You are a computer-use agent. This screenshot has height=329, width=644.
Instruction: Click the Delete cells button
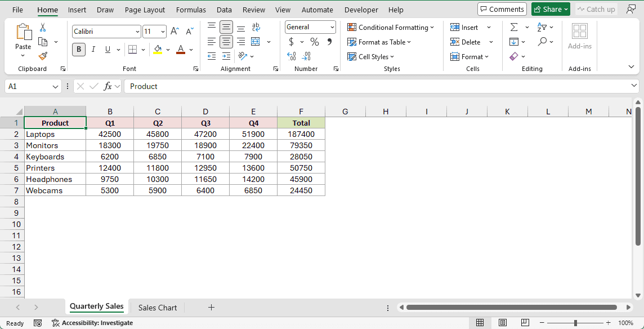(x=466, y=42)
